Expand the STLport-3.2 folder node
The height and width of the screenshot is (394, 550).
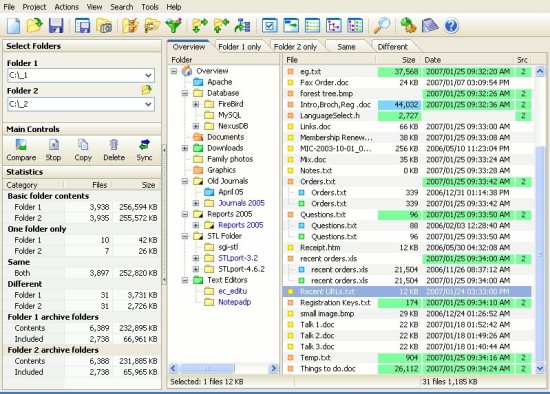[x=196, y=258]
